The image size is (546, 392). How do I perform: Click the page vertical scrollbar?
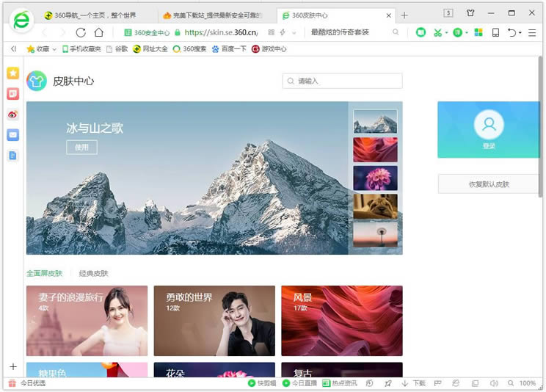(540, 127)
